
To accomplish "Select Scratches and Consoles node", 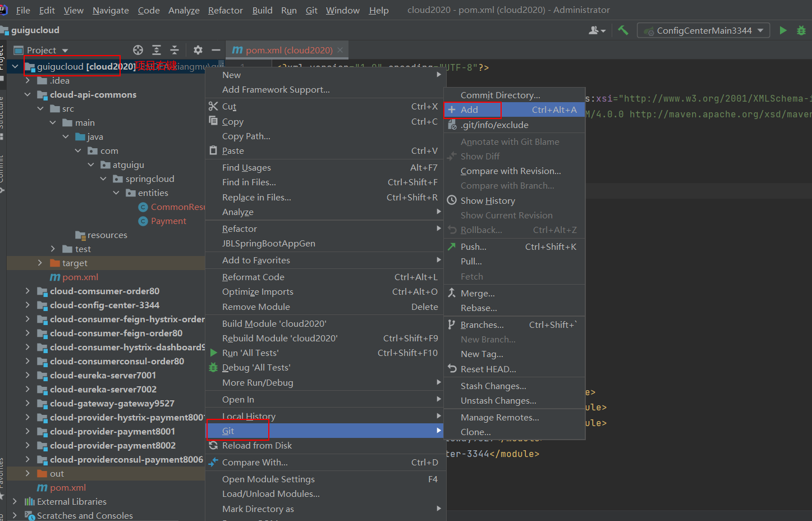I will 85,515.
